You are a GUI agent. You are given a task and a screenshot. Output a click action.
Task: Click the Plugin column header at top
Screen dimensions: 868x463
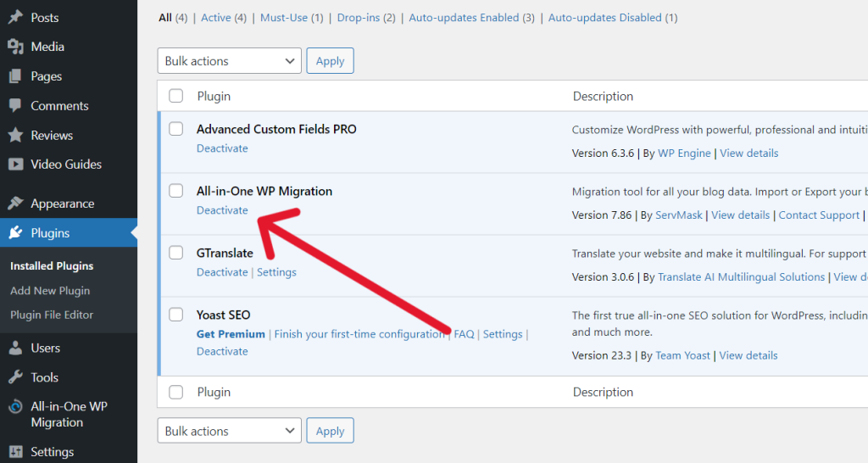point(214,97)
